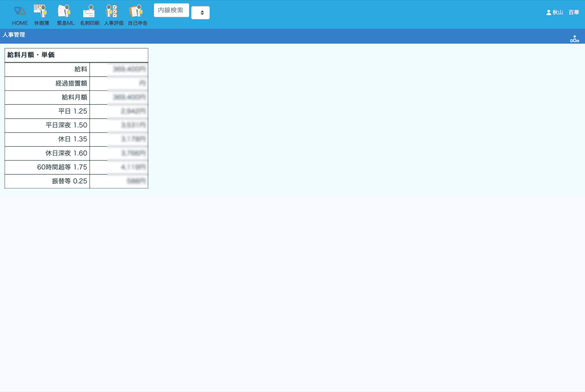Click the user silhouette icon beside 秋山

[548, 13]
